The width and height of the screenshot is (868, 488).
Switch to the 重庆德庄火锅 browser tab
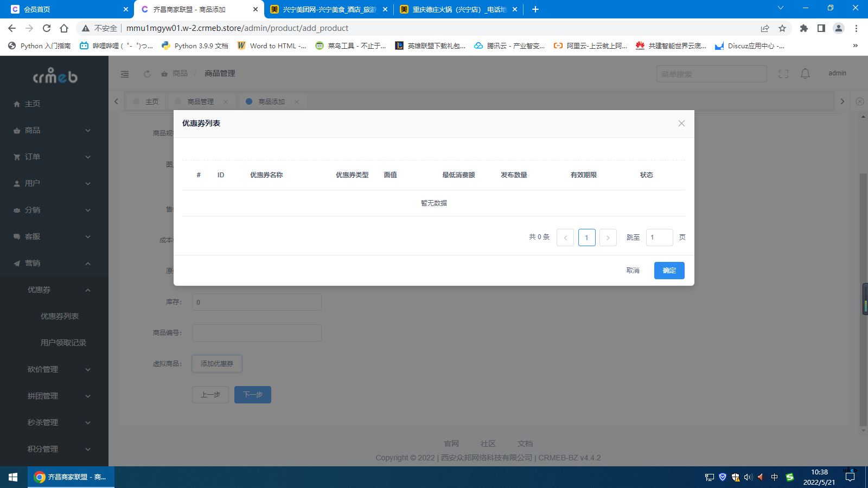pyautogui.click(x=459, y=9)
